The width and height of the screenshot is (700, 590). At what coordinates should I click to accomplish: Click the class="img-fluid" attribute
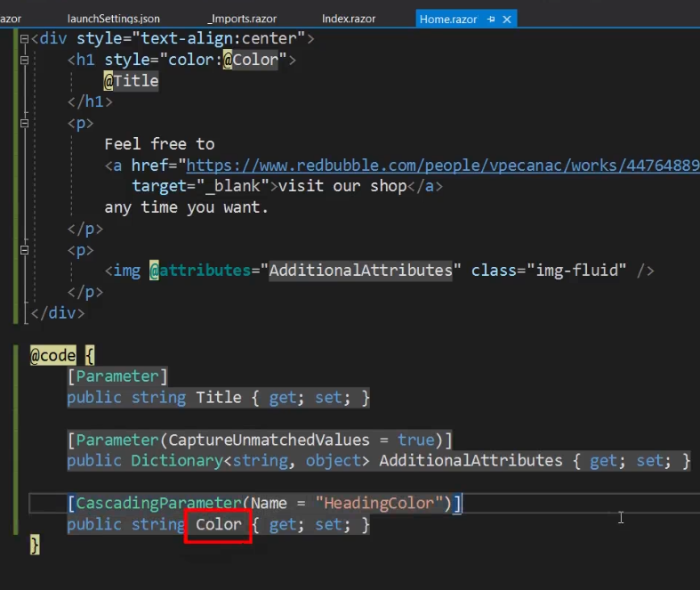(x=549, y=271)
